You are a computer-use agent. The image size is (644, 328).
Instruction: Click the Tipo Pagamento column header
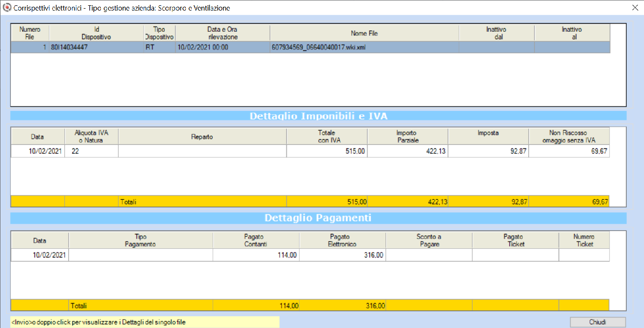pyautogui.click(x=141, y=241)
